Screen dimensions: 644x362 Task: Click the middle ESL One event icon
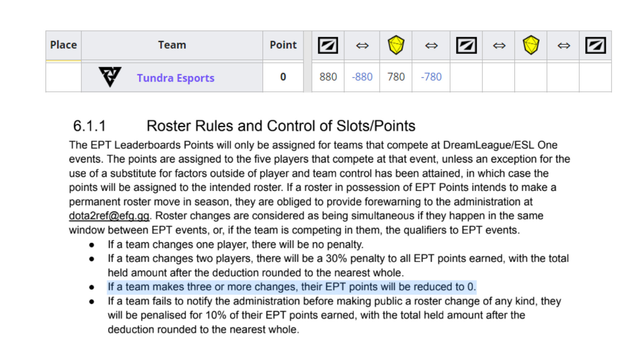(x=466, y=45)
